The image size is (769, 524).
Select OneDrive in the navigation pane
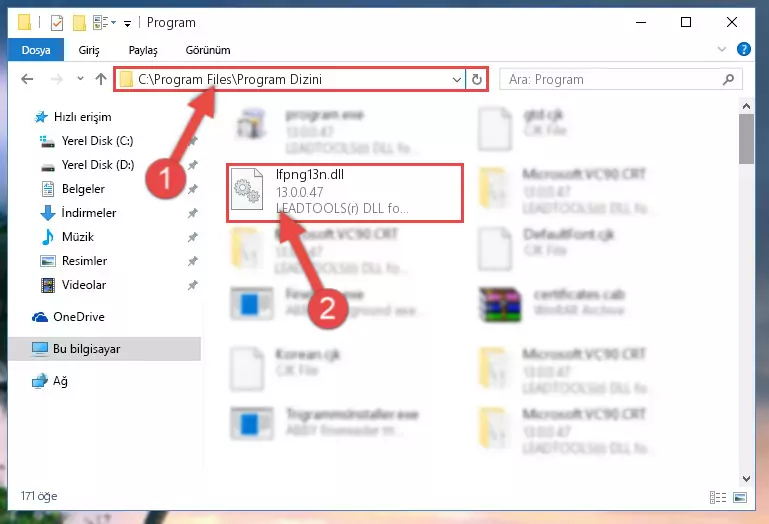pyautogui.click(x=78, y=317)
